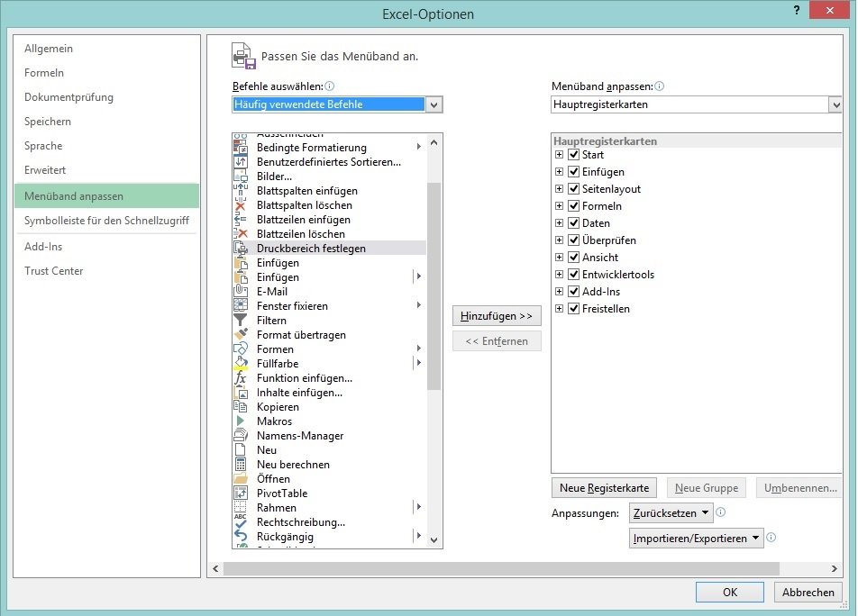Click the help question mark button

click(797, 11)
